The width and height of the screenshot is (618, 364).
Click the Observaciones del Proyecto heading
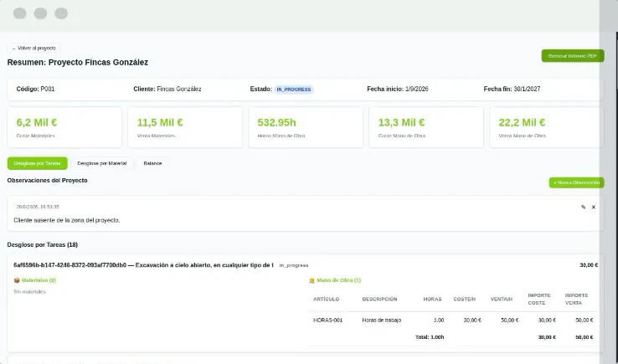pyautogui.click(x=47, y=181)
